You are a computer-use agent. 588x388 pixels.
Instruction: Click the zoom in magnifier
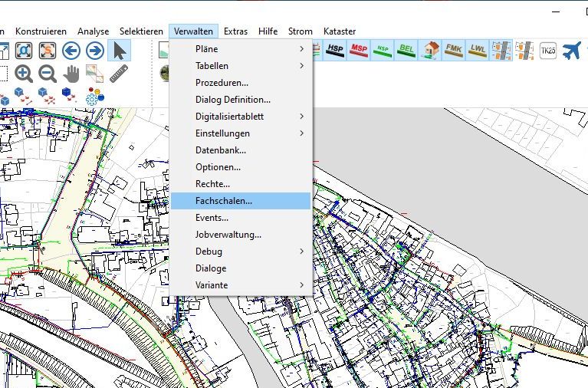coord(24,74)
